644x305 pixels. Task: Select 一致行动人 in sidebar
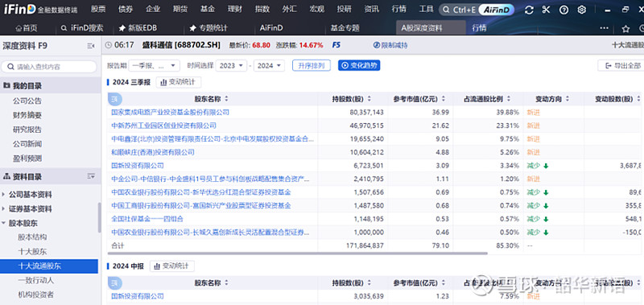click(x=36, y=280)
